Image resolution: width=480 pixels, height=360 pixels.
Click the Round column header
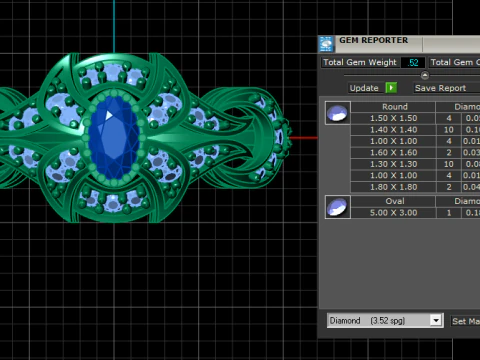[393, 107]
